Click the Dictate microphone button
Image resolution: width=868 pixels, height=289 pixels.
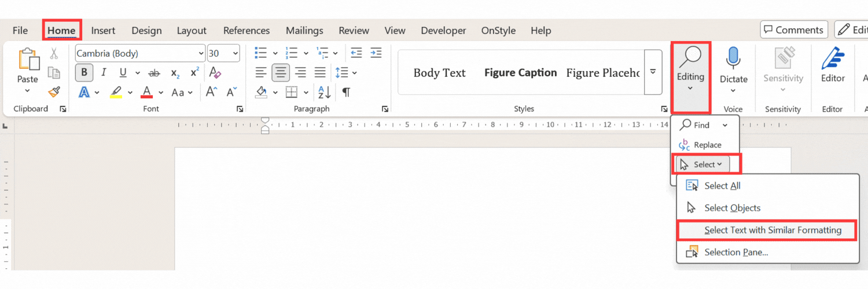click(733, 71)
